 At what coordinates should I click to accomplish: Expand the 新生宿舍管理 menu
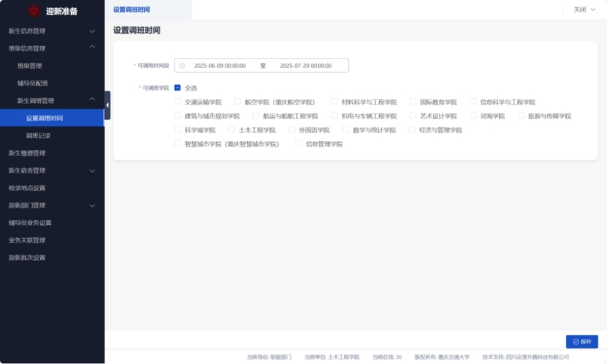pyautogui.click(x=92, y=170)
